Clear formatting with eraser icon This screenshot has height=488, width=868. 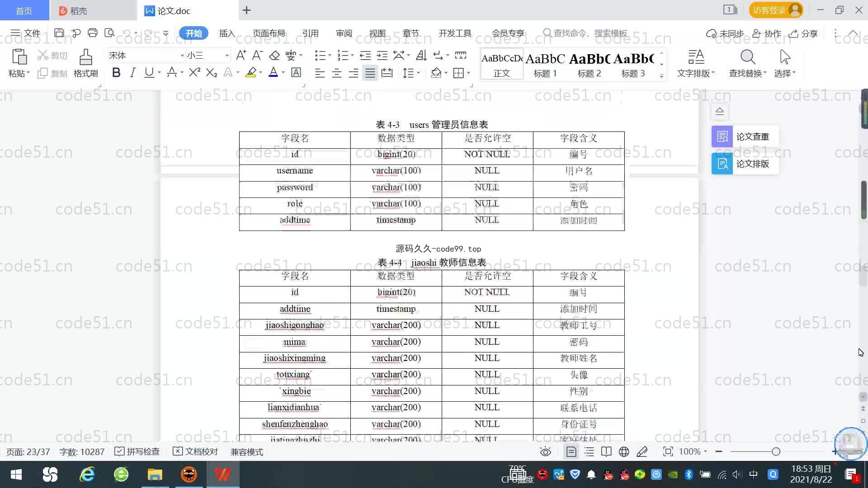pos(274,55)
